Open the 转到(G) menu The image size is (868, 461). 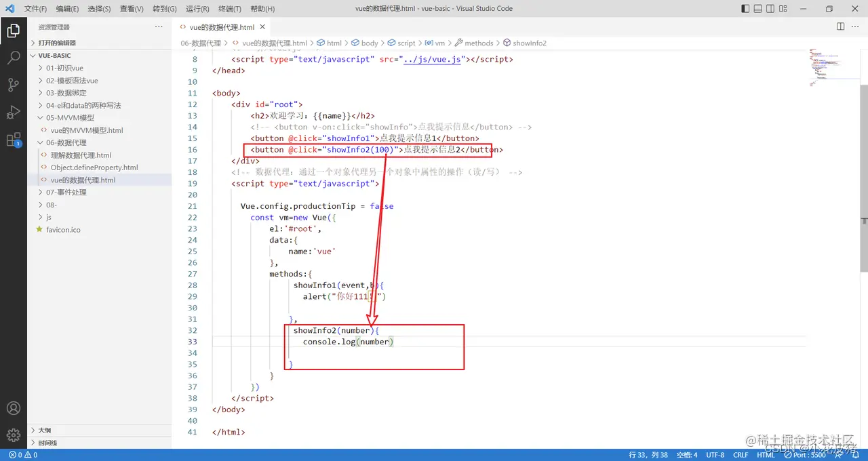pos(165,9)
